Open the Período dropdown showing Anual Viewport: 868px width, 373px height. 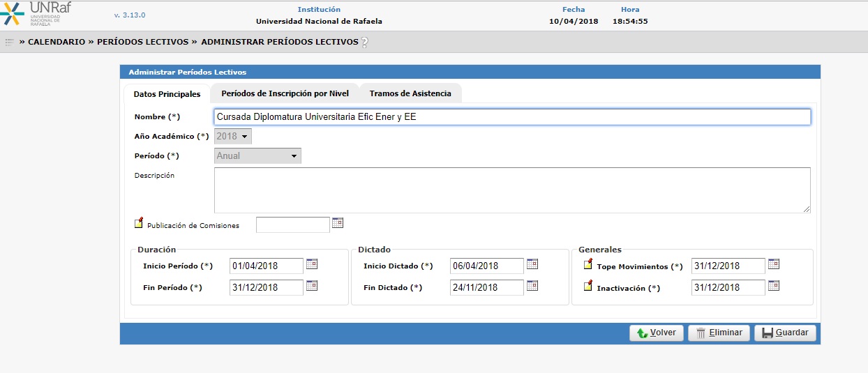tap(257, 156)
